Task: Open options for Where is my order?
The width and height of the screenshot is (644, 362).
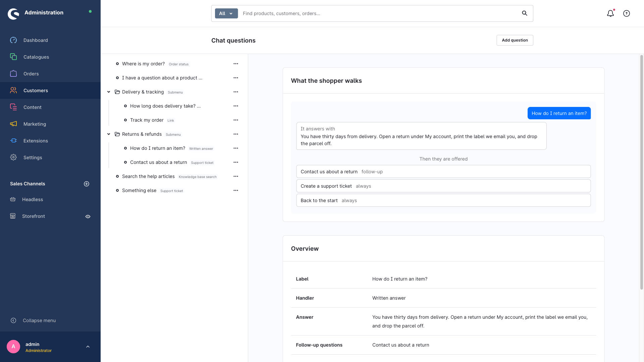Action: point(236,64)
